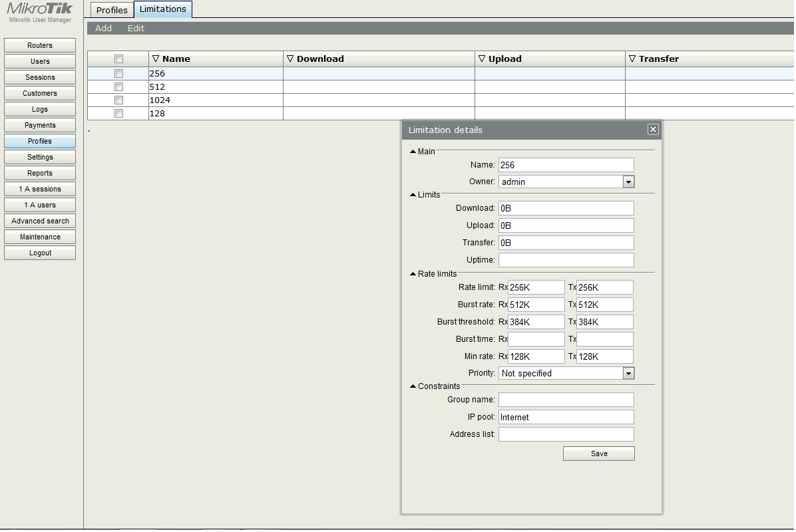Open the Add menu
The height and width of the screenshot is (532, 796).
(103, 28)
